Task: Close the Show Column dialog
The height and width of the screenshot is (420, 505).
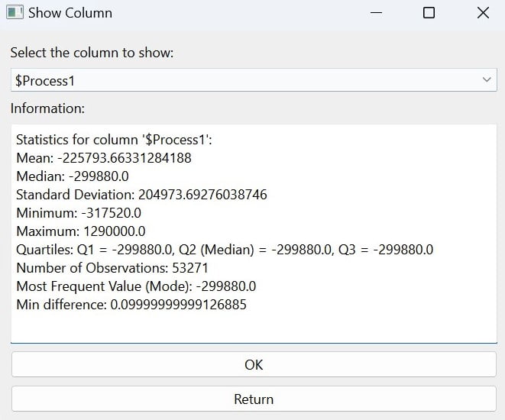Action: pyautogui.click(x=482, y=13)
